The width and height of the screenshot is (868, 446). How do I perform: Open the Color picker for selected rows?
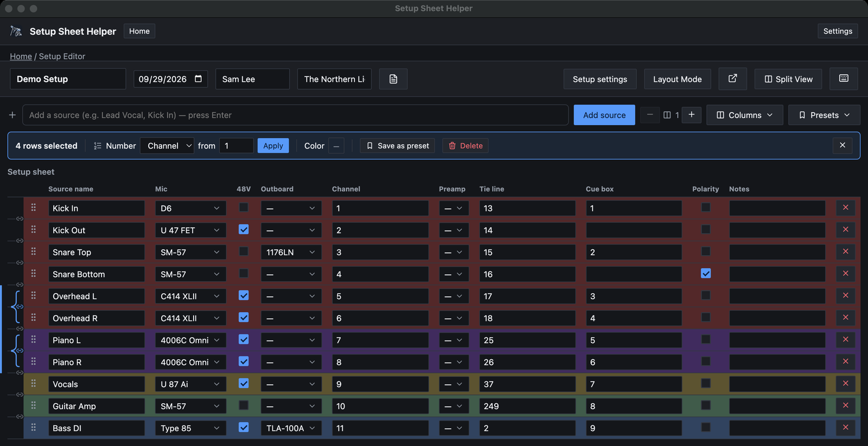click(336, 146)
